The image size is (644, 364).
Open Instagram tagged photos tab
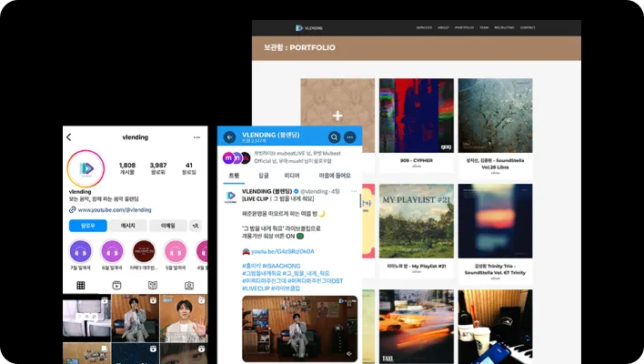[189, 285]
